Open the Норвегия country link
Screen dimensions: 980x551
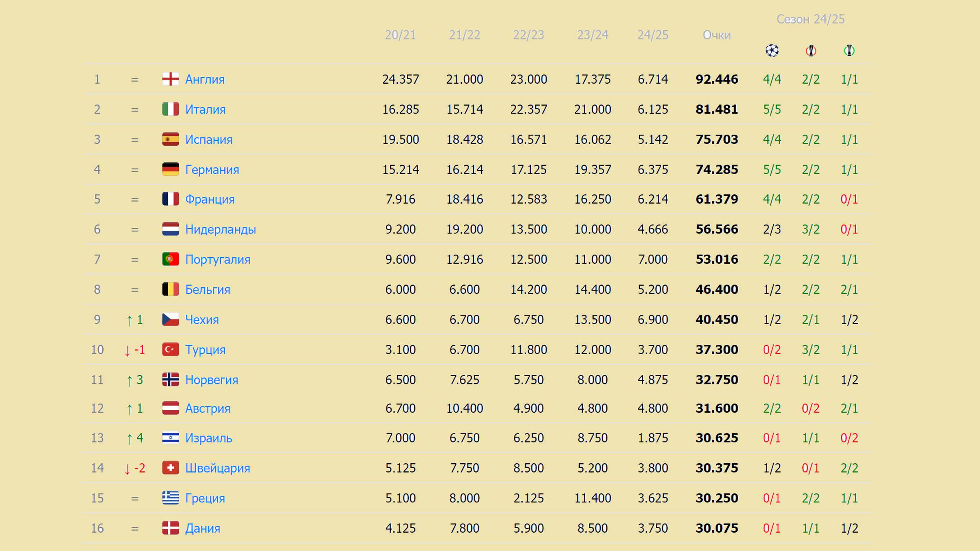212,380
